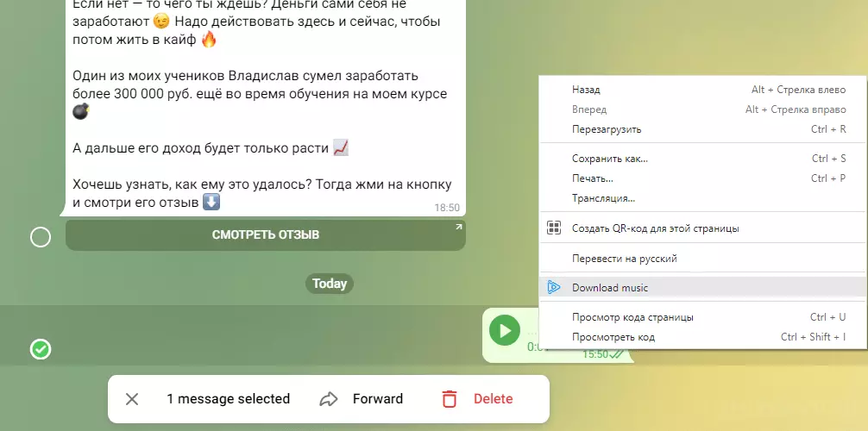868x431 pixels.
Task: Click the 18:50 message timestamp
Action: tap(447, 208)
